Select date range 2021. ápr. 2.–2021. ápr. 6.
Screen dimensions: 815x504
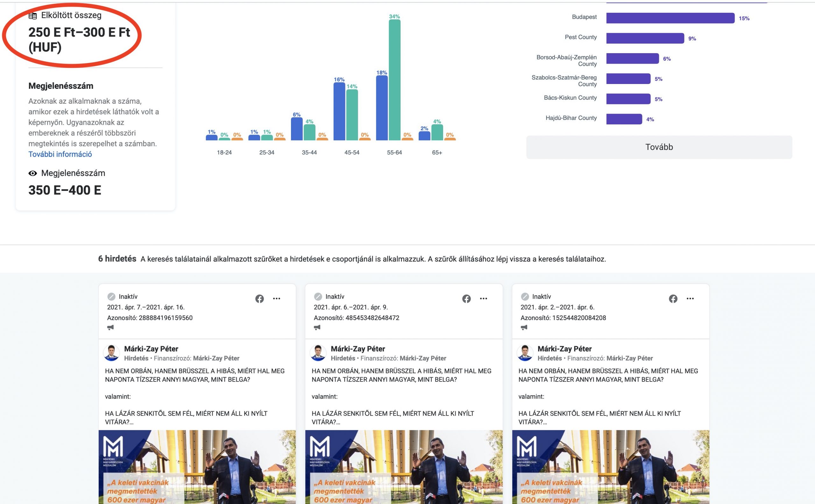pos(557,307)
